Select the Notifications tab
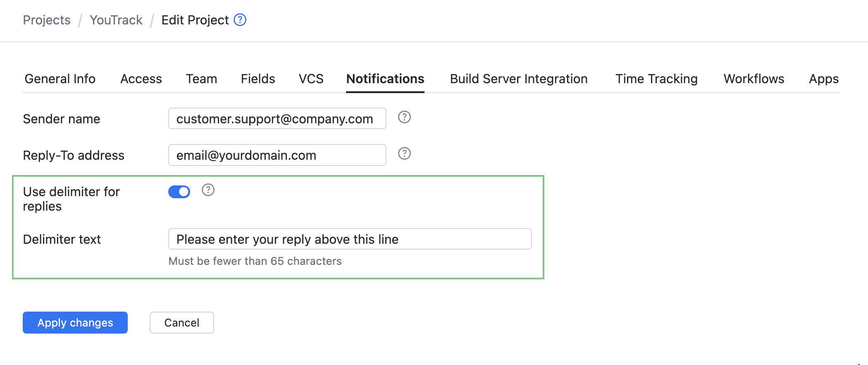 click(385, 79)
